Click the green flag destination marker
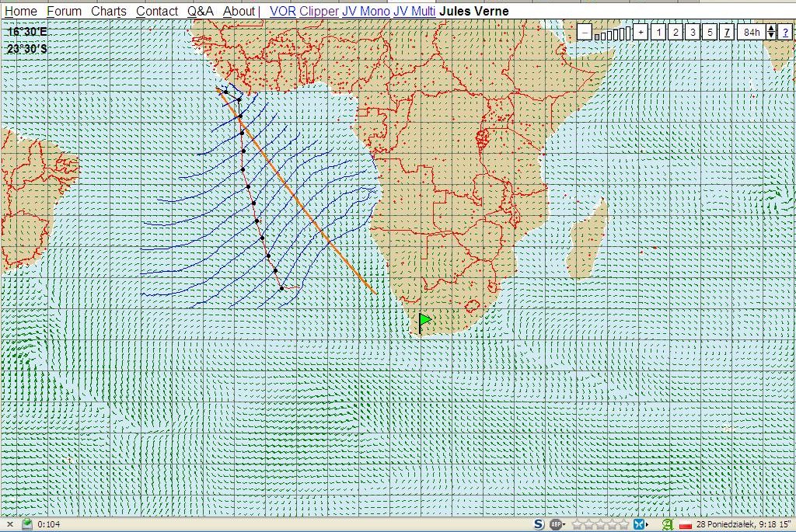Image resolution: width=796 pixels, height=532 pixels. click(x=424, y=320)
